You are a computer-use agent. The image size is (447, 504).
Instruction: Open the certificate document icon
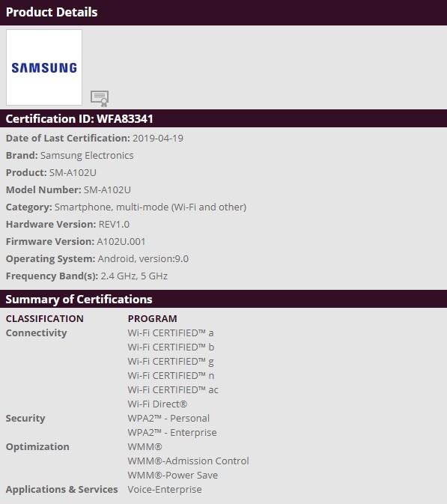click(x=100, y=98)
